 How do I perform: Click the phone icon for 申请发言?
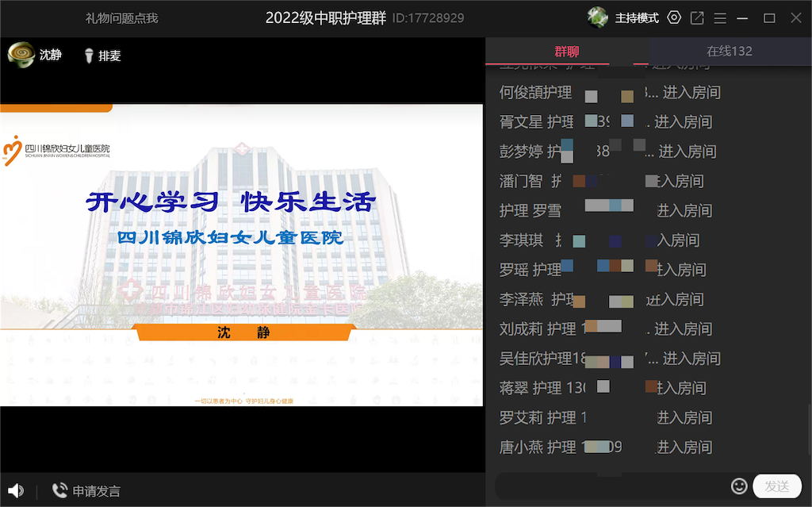(59, 490)
